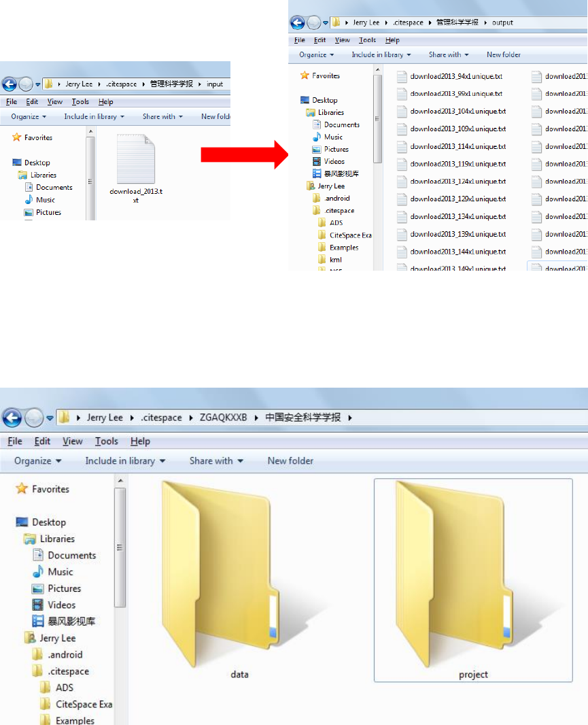Open Share with dropdown in output window
This screenshot has height=725, width=588.
click(x=449, y=54)
